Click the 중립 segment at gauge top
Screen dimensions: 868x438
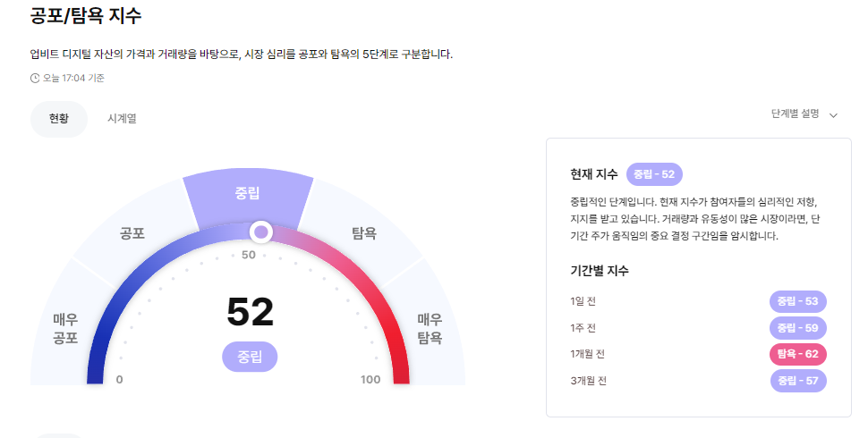click(x=248, y=198)
